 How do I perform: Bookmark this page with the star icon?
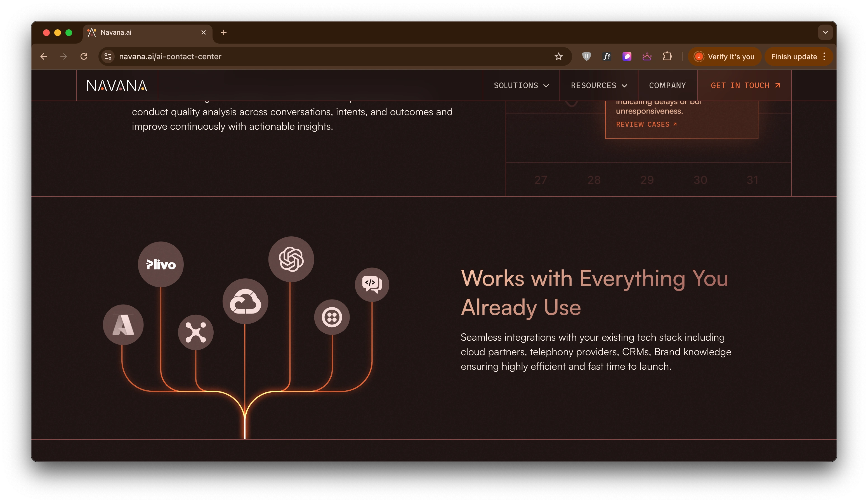click(x=558, y=56)
